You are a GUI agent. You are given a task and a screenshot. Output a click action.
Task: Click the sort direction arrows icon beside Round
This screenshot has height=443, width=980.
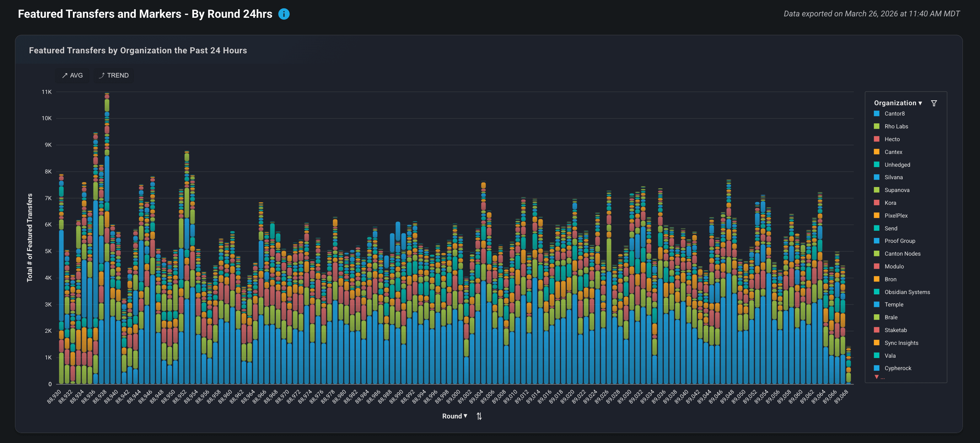tap(479, 416)
